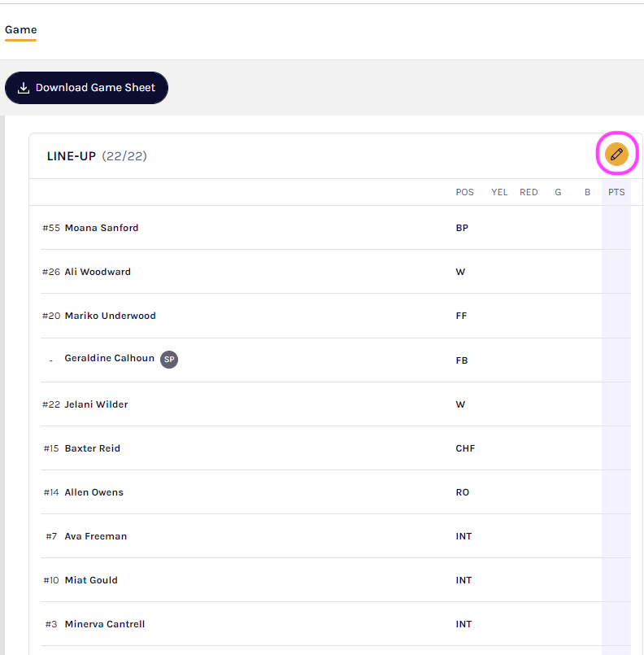Open Baxter Reid's entry
This screenshot has height=655, width=644.
[92, 448]
